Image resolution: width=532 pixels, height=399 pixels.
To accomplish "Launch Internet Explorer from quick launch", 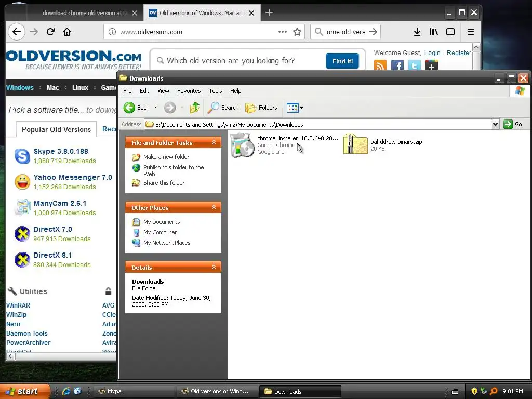I will (66, 391).
